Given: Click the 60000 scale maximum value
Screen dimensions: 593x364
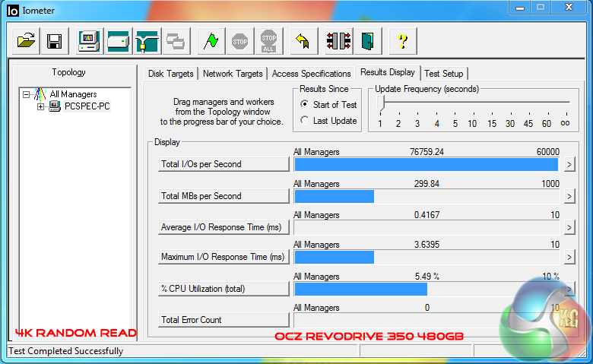Looking at the screenshot, I should pos(547,152).
